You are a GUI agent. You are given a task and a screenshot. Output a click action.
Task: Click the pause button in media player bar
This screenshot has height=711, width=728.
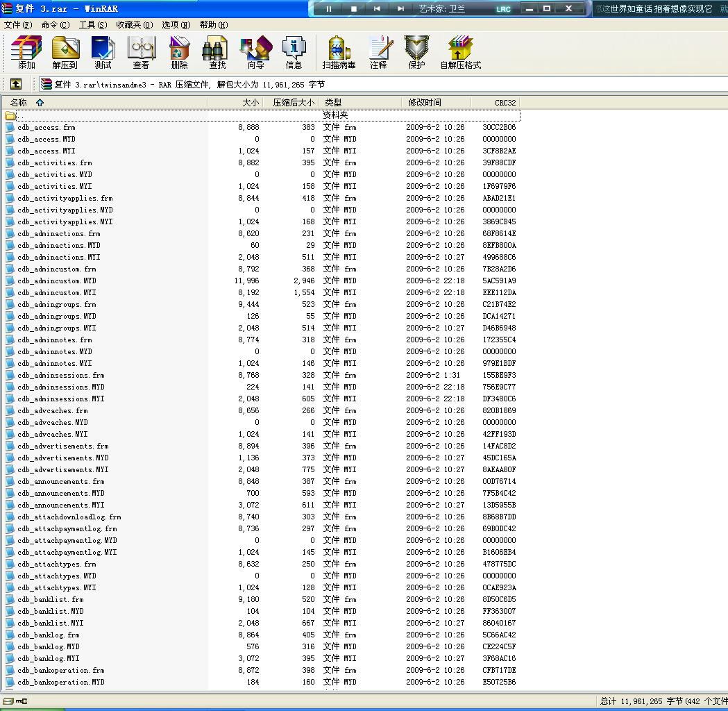pyautogui.click(x=329, y=9)
